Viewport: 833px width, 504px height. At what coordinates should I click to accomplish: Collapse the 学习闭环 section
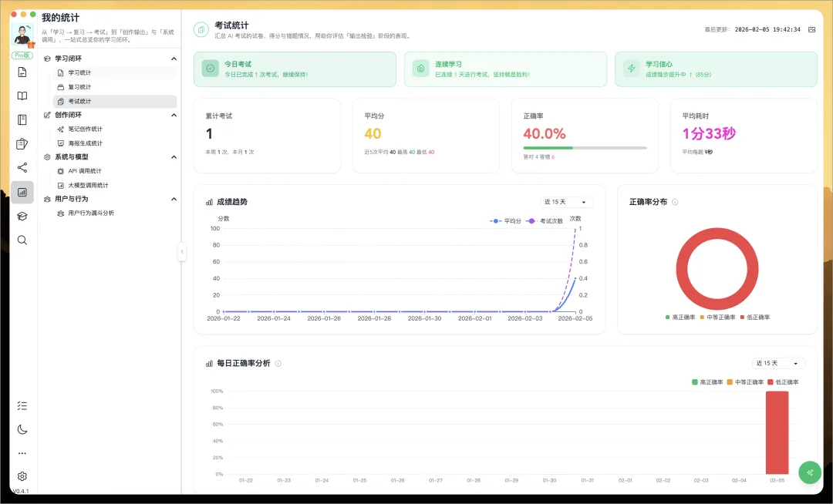pos(174,59)
